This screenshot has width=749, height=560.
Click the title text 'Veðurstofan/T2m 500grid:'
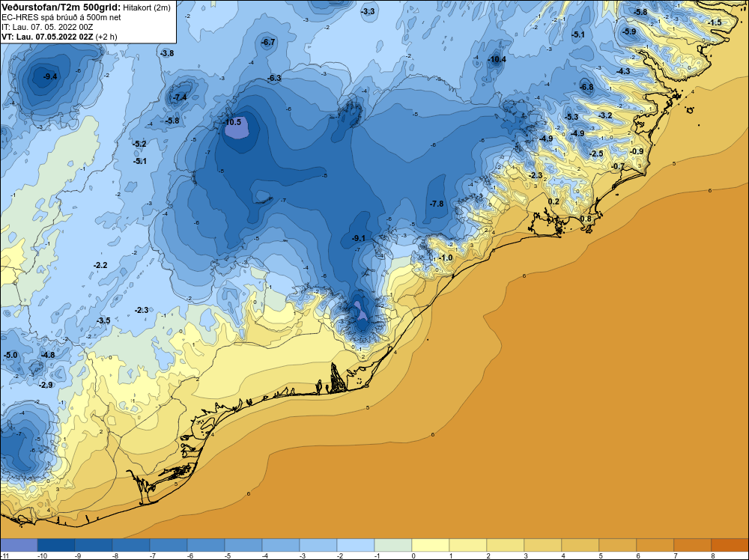(61, 7)
